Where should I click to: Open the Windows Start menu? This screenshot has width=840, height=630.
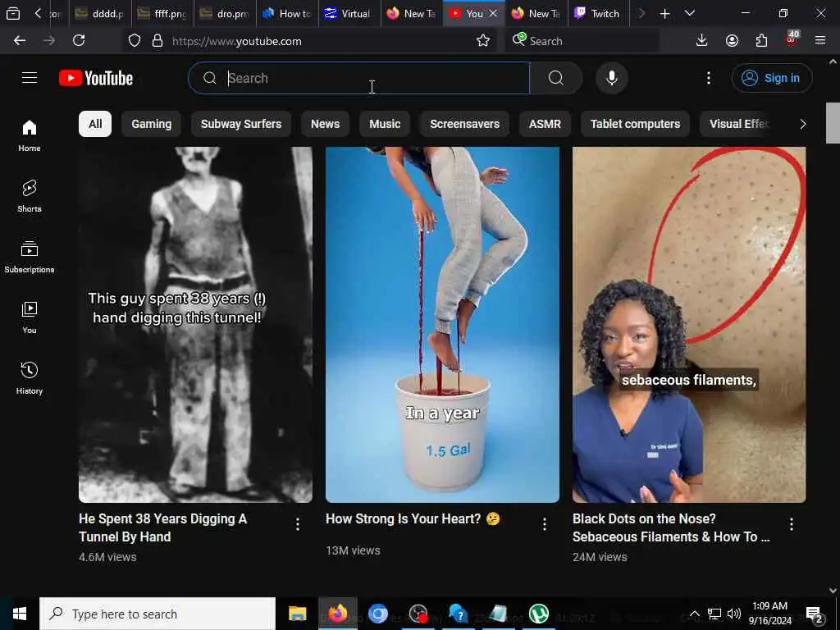(x=20, y=614)
